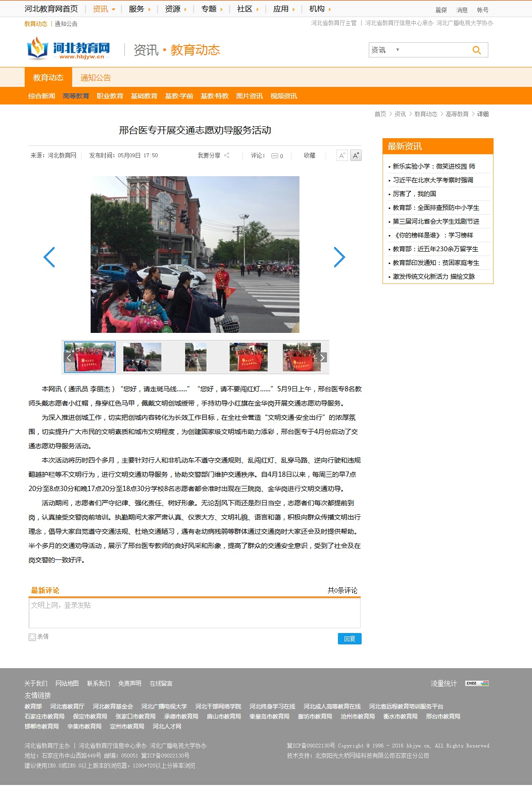Decrease article font size with A- icon
The height and width of the screenshot is (794, 532).
tap(342, 155)
